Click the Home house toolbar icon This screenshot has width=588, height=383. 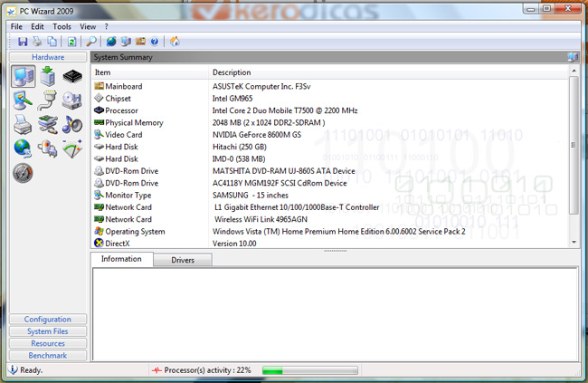pos(175,42)
